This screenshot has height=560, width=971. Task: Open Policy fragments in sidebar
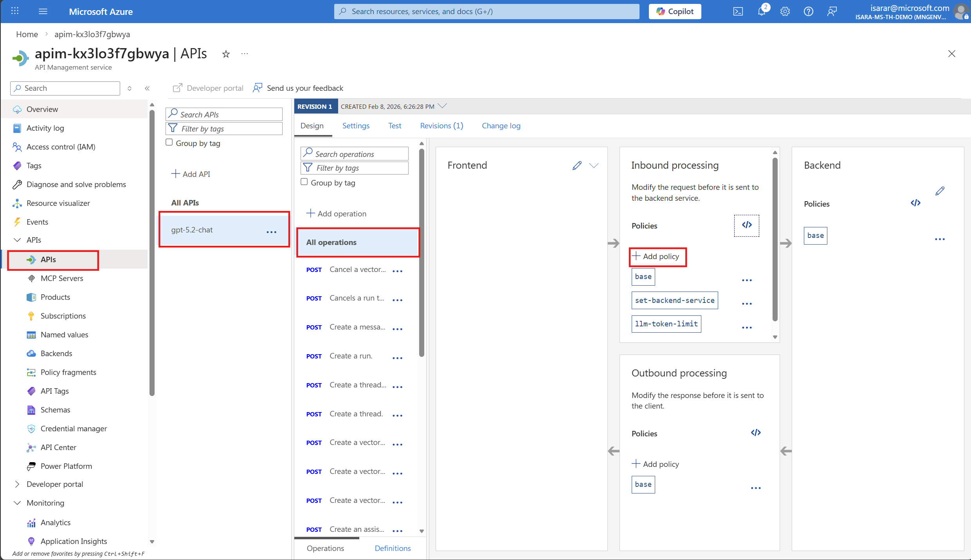click(68, 372)
